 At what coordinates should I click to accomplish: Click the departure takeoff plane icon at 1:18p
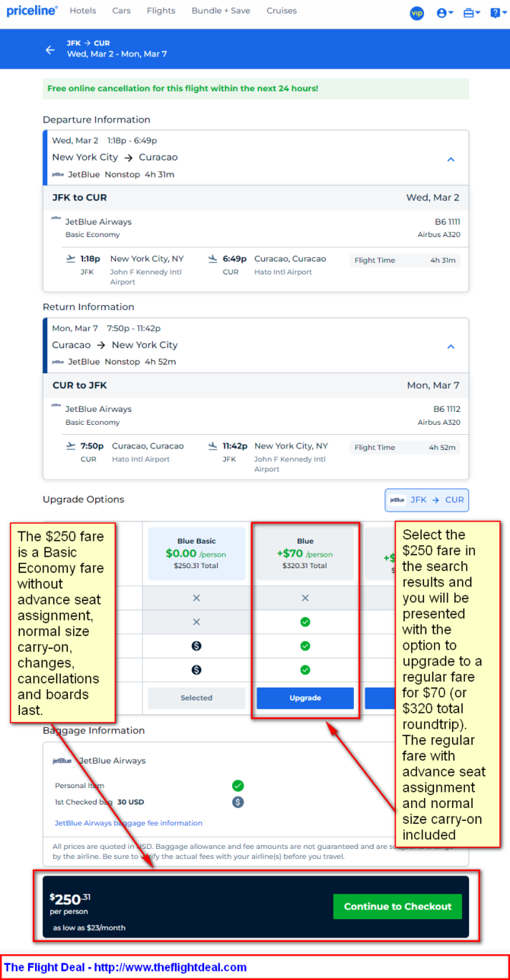(72, 259)
